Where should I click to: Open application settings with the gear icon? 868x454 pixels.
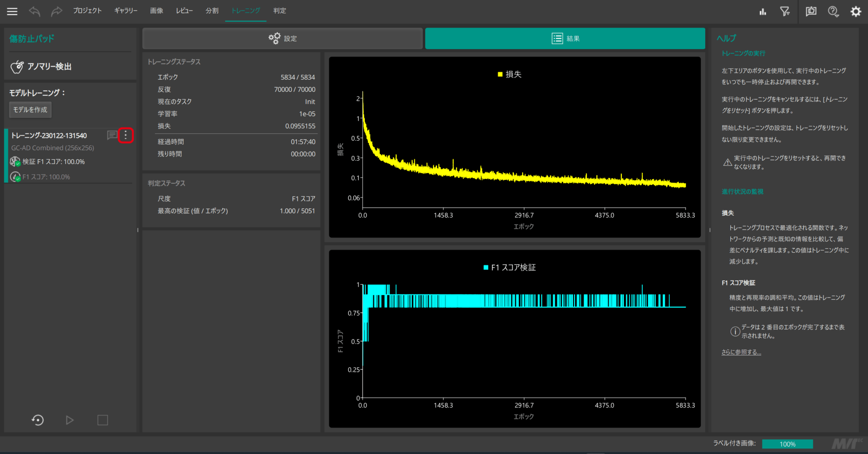click(x=856, y=11)
